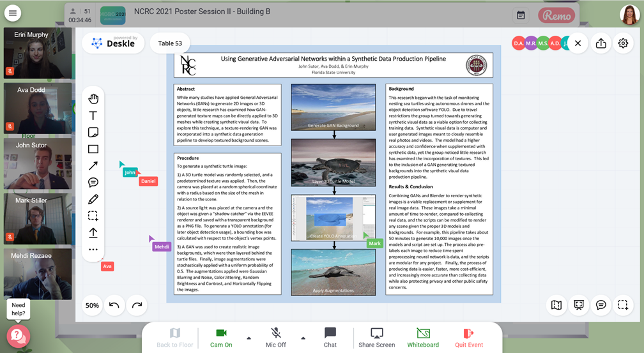Screen dimensions: 644x353
Task: Select the pencil drawing tool
Action: pos(93,199)
